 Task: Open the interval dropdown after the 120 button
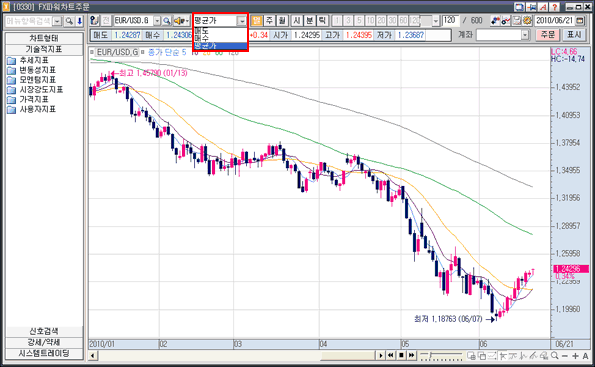tap(436, 21)
